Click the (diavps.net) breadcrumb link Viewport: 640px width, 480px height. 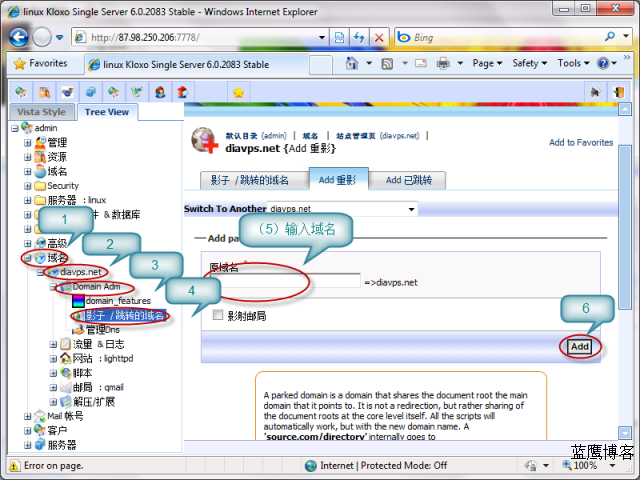(399, 136)
